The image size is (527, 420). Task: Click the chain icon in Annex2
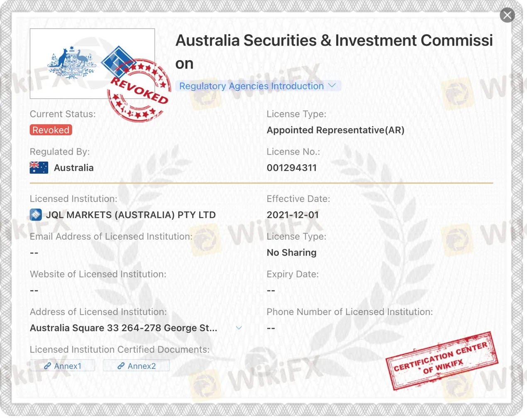tap(121, 366)
